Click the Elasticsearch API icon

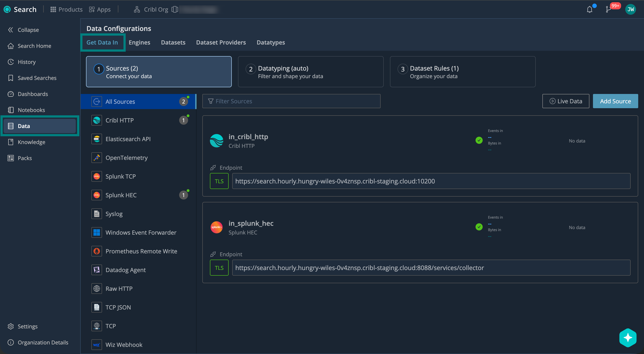(96, 139)
